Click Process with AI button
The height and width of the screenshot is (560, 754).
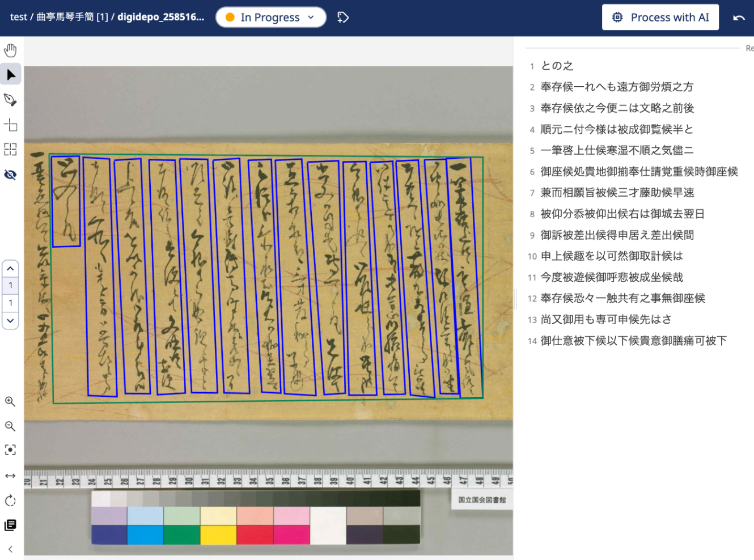coord(660,17)
